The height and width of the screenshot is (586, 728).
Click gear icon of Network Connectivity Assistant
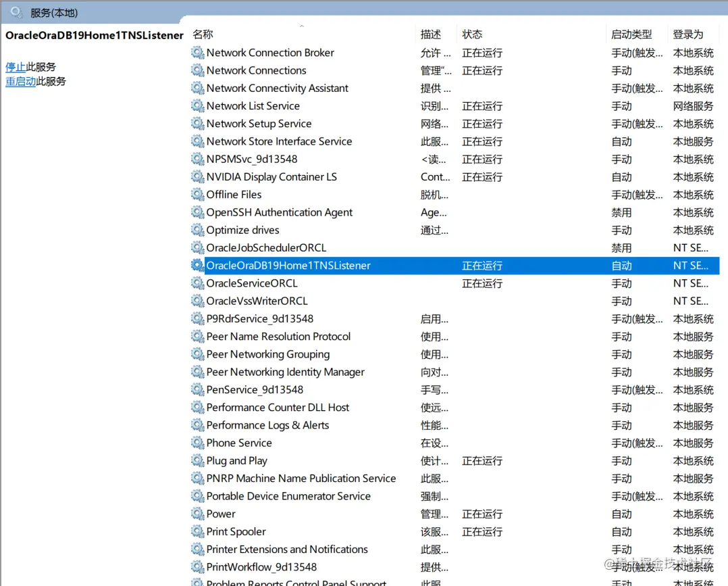pos(197,88)
